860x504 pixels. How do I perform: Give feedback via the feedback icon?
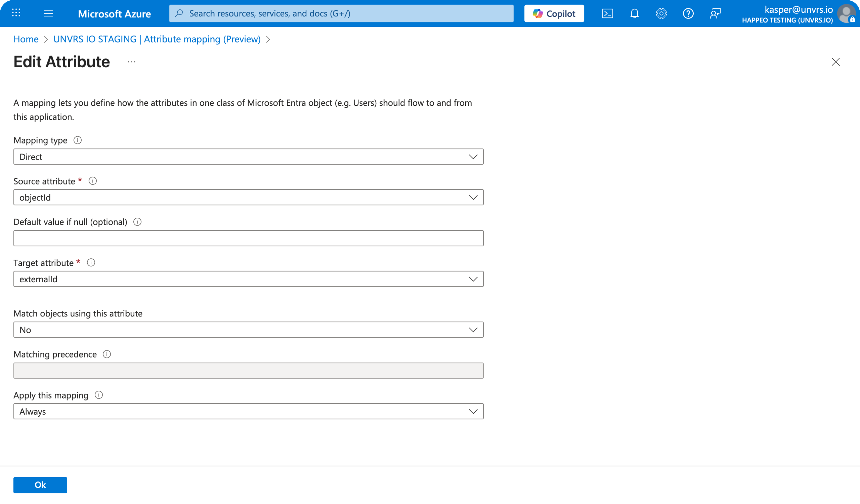pyautogui.click(x=715, y=13)
